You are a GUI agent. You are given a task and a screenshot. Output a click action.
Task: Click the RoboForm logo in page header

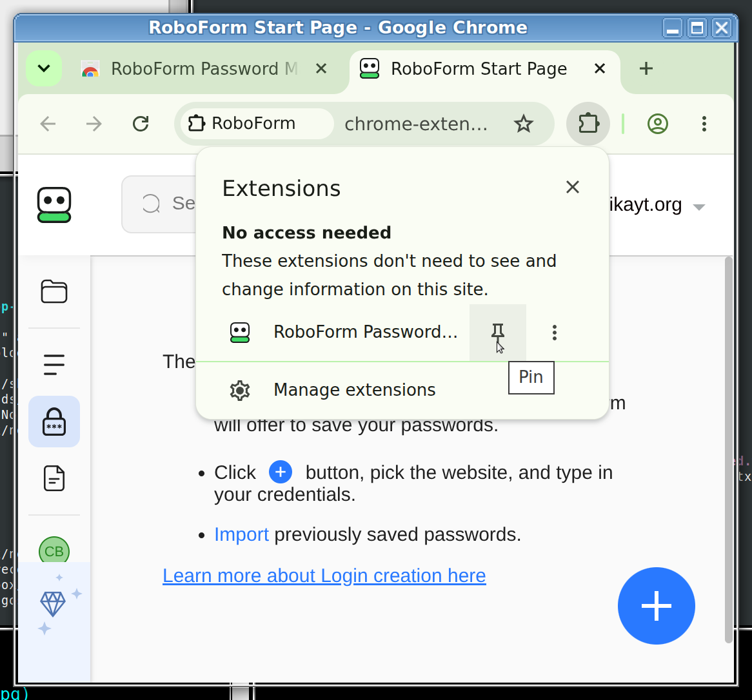point(54,205)
